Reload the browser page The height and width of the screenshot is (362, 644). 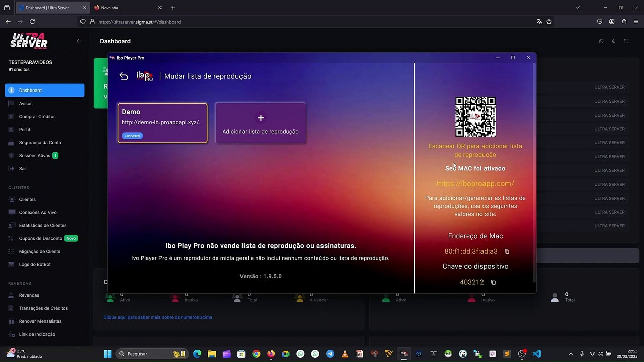point(32,22)
